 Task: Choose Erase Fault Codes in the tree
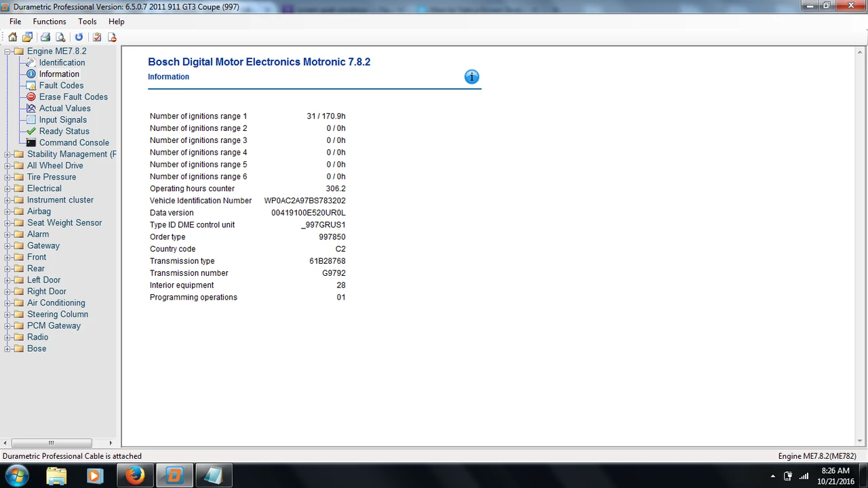pos(73,97)
